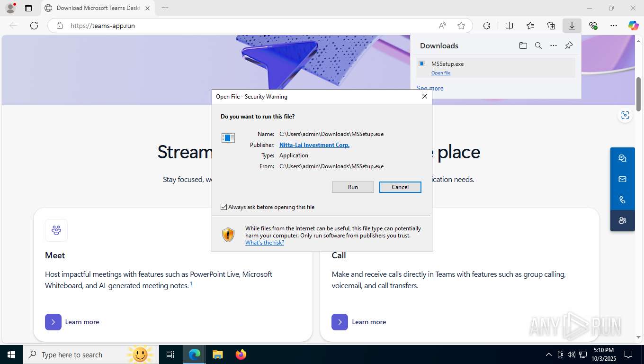The height and width of the screenshot is (364, 644).
Task: Open the network icon in the tray
Action: (x=582, y=355)
